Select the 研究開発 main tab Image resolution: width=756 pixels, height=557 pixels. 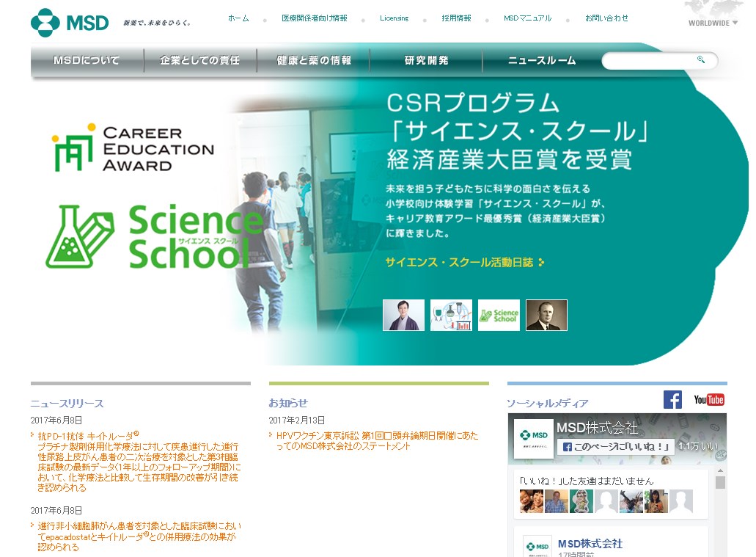tap(426, 60)
